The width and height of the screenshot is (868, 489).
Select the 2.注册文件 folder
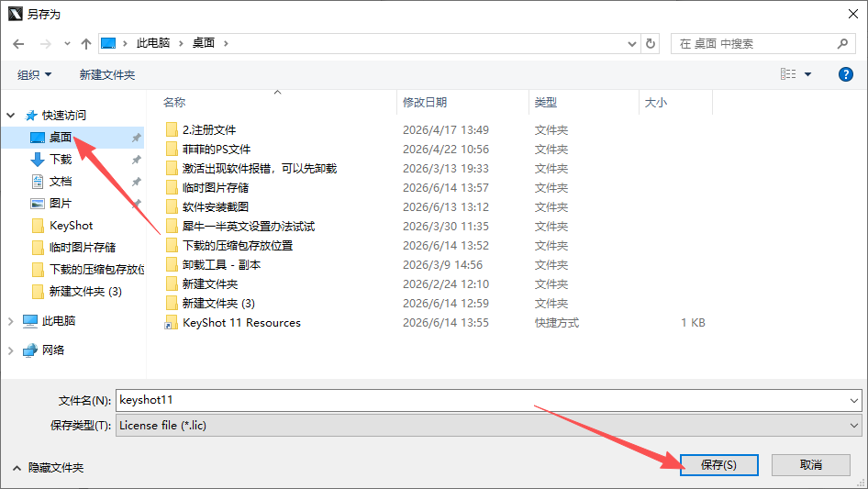pyautogui.click(x=209, y=130)
